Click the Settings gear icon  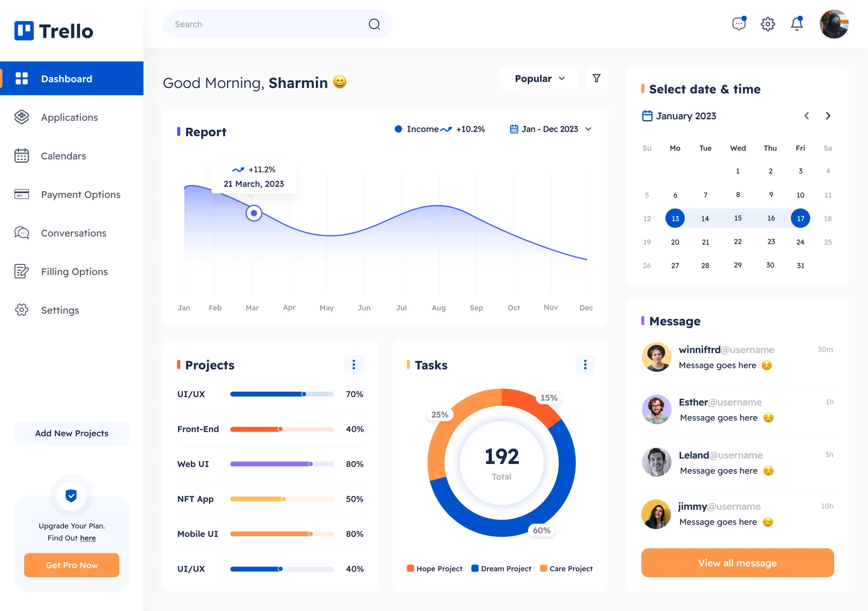pos(768,23)
